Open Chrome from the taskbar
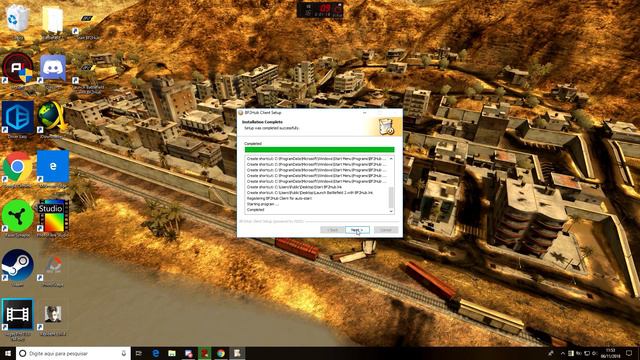This screenshot has width=640, height=360. 221,353
